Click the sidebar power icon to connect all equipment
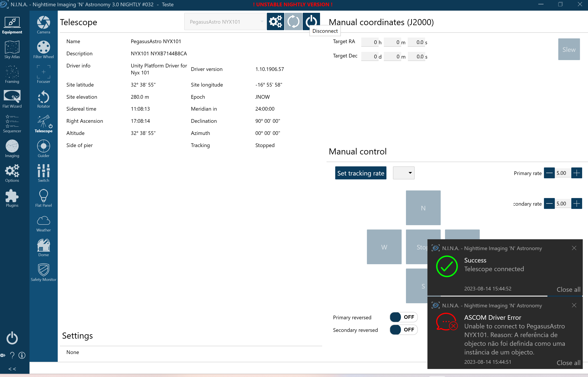This screenshot has height=377, width=588. pos(12,338)
